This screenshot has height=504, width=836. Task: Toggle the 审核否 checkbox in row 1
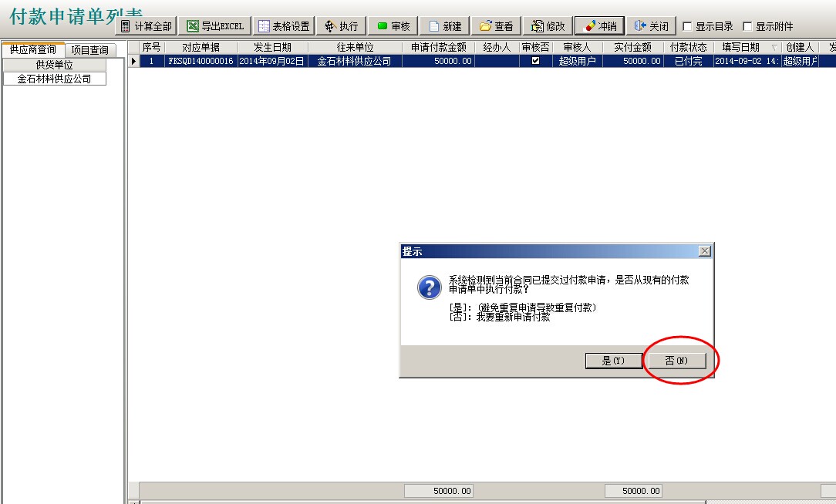point(535,61)
